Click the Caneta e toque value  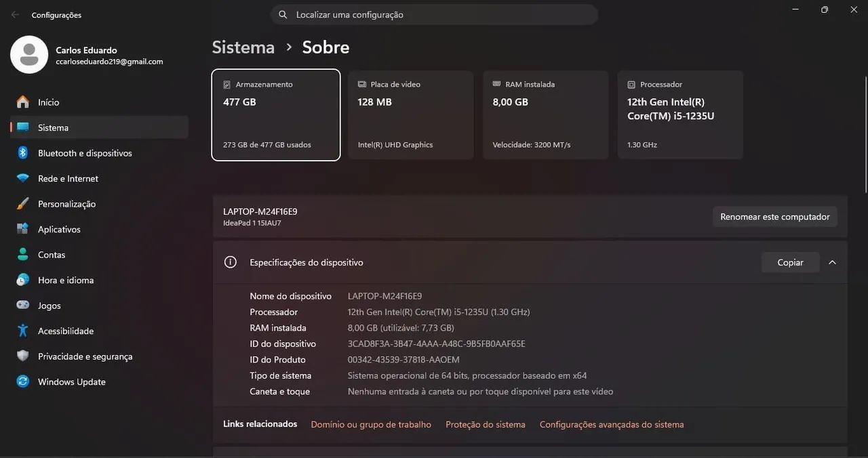coord(480,392)
